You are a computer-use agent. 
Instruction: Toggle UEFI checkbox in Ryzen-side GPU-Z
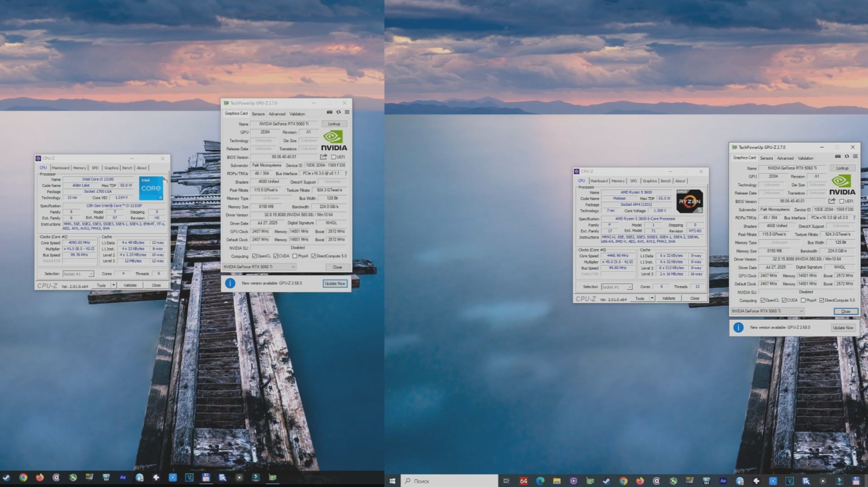coord(842,201)
